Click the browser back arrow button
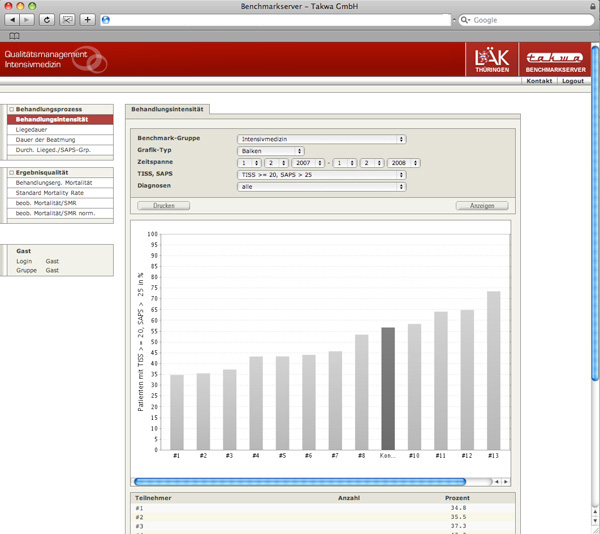The image size is (600, 534). click(13, 20)
